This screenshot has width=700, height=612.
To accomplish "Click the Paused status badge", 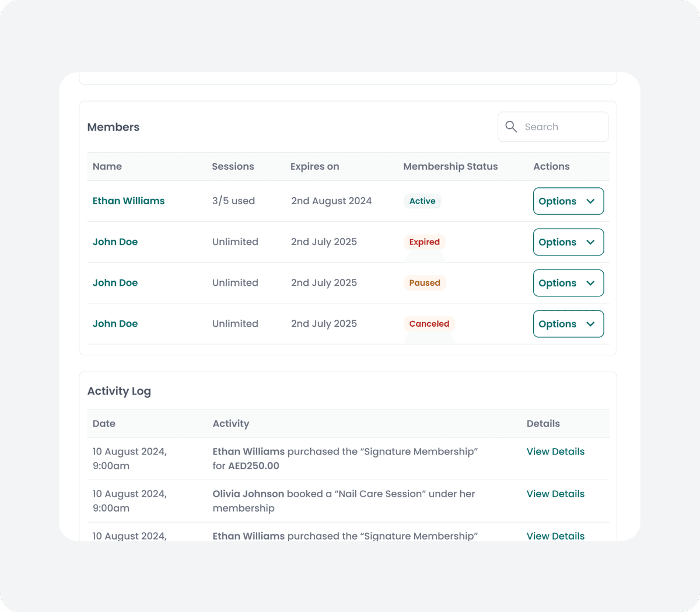I will click(x=424, y=282).
